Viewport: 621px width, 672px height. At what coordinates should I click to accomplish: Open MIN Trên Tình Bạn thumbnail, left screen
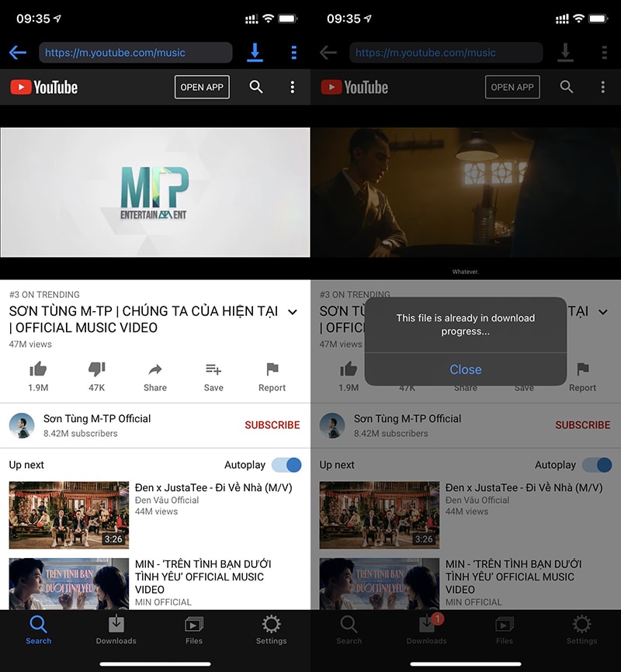69,584
